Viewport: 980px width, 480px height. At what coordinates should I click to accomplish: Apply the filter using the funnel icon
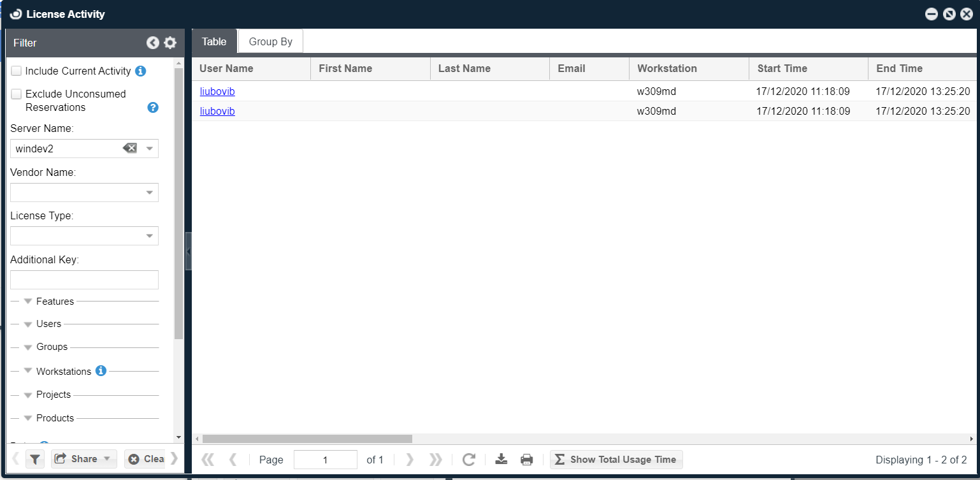point(35,458)
